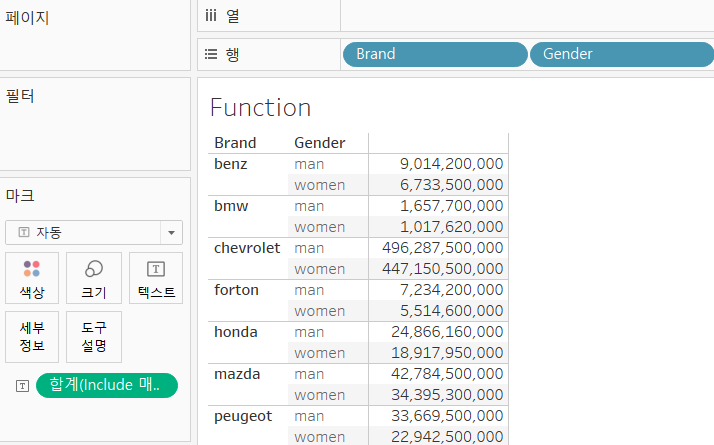This screenshot has width=714, height=445.
Task: Click value 496,287,500,000 for chevrolet man
Action: (x=443, y=248)
